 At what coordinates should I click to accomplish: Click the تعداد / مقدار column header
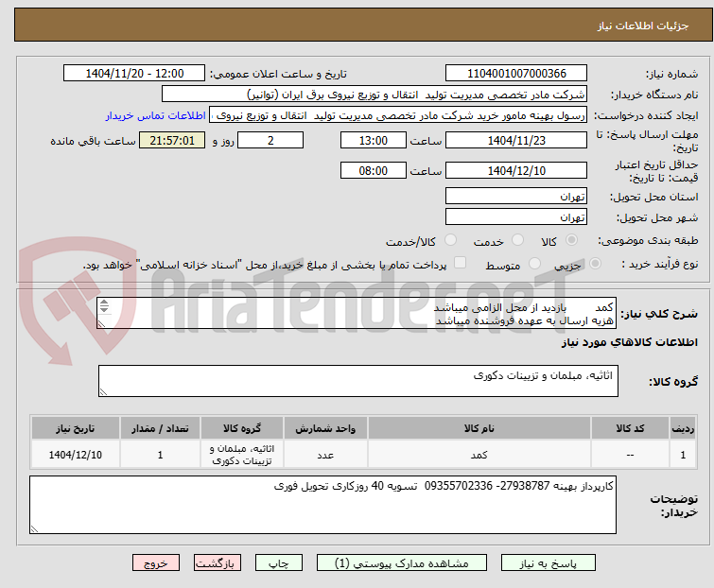pos(160,428)
